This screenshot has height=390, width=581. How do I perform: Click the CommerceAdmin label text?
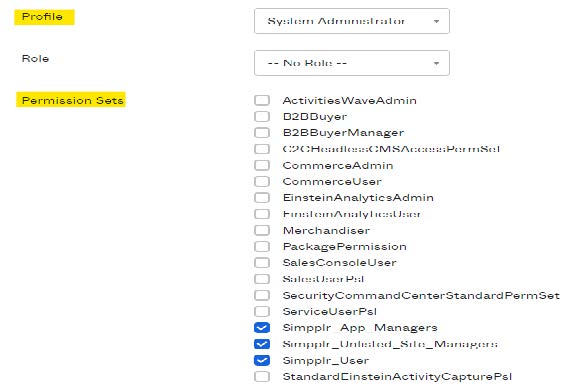point(338,165)
